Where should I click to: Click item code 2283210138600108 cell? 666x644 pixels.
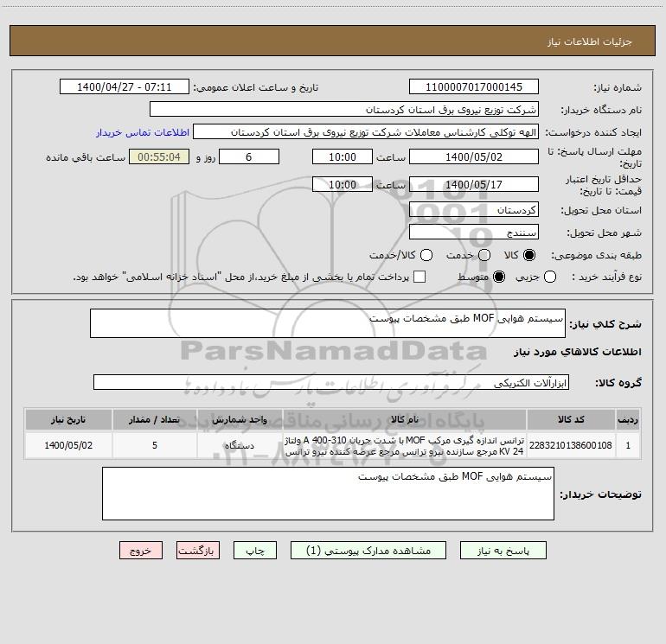tap(571, 445)
